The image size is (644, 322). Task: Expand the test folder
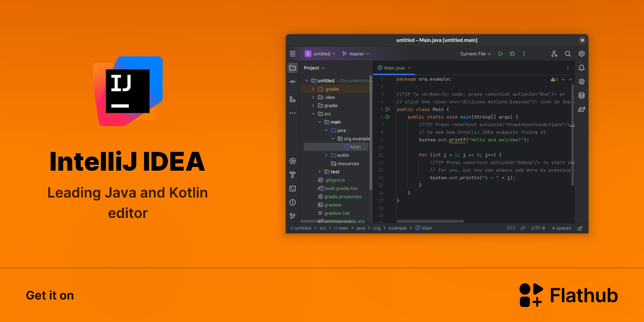click(320, 172)
